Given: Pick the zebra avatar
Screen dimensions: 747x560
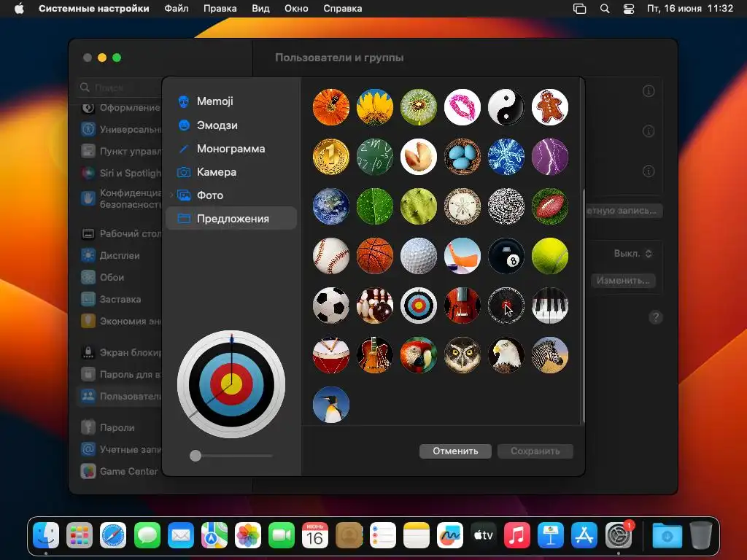Looking at the screenshot, I should [x=550, y=355].
